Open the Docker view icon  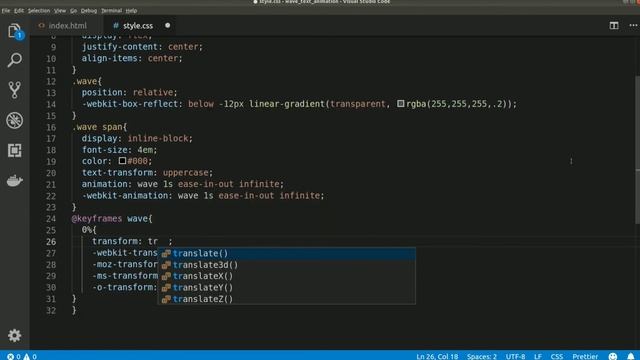click(15, 180)
